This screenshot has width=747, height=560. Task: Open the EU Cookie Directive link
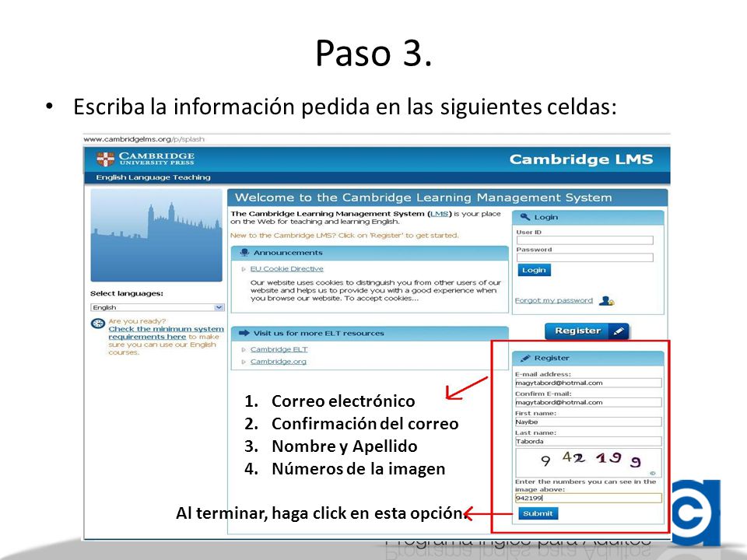[287, 269]
